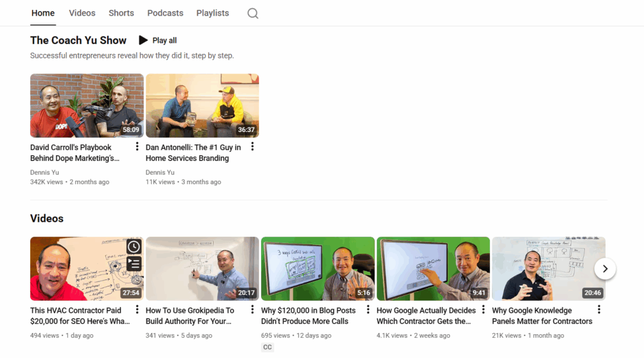644x358 pixels.
Task: Select the Playlists tab
Action: (x=213, y=13)
